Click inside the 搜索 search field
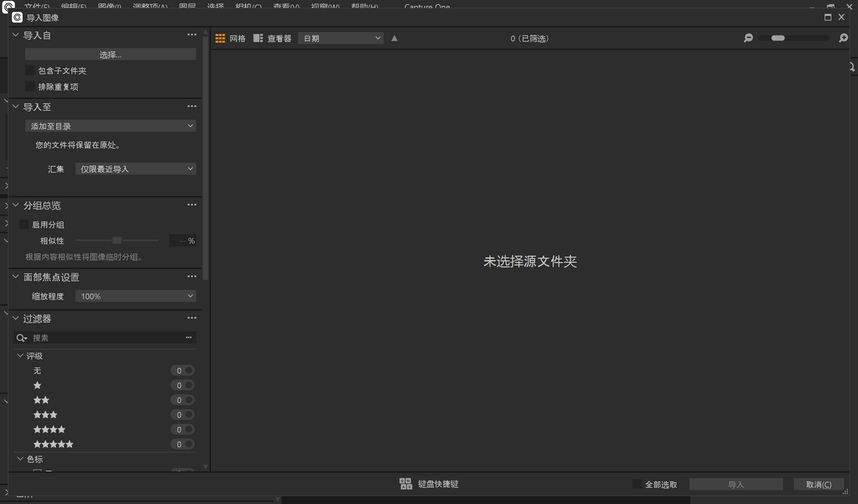 point(101,337)
